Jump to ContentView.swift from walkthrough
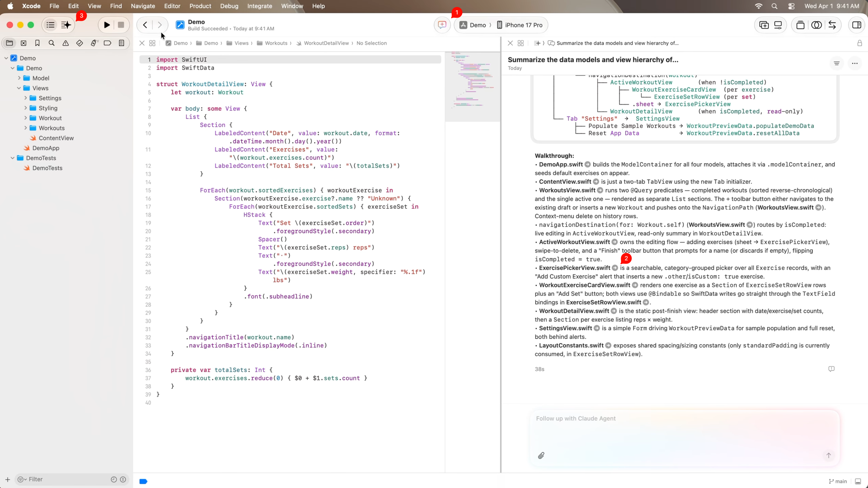This screenshot has width=868, height=488. 596,182
